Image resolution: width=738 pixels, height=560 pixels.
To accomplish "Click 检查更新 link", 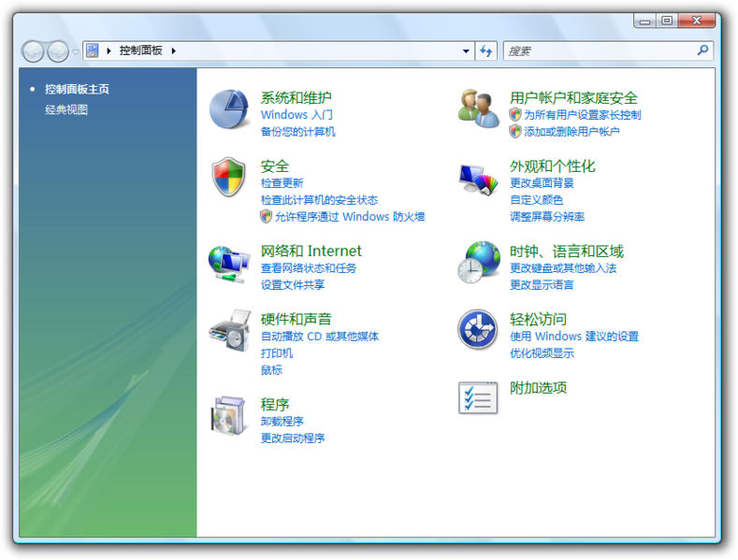I will pyautogui.click(x=282, y=182).
